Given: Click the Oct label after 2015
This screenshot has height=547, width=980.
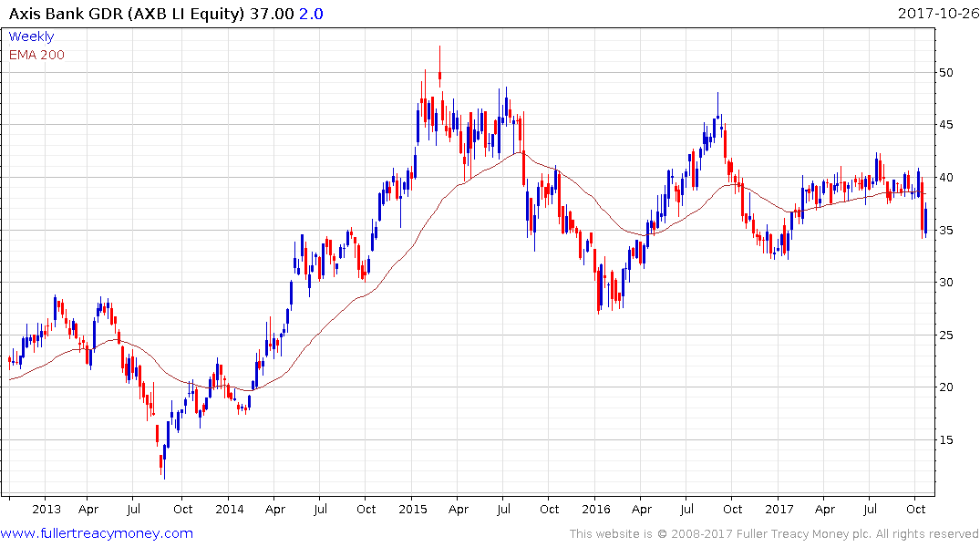Looking at the screenshot, I should coord(549,510).
